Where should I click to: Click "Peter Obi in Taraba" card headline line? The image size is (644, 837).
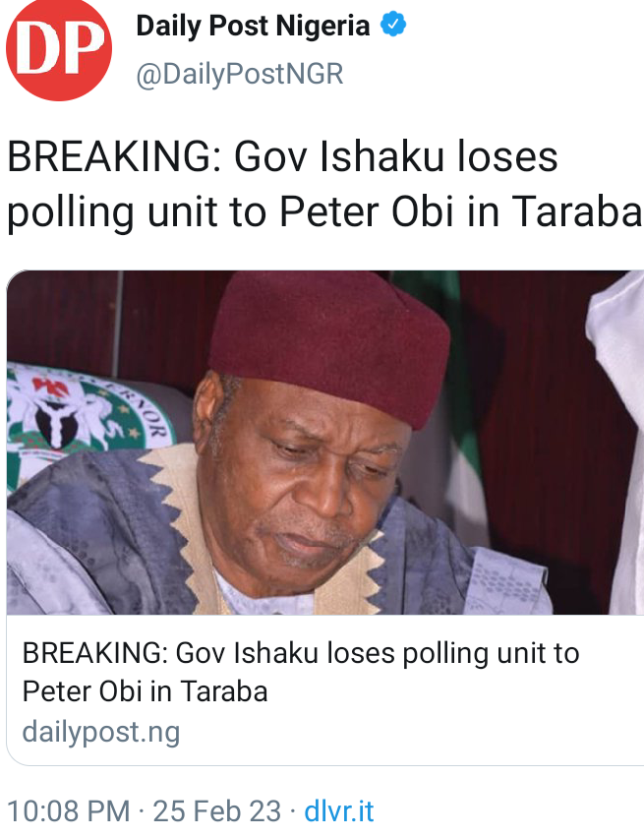[x=145, y=690]
